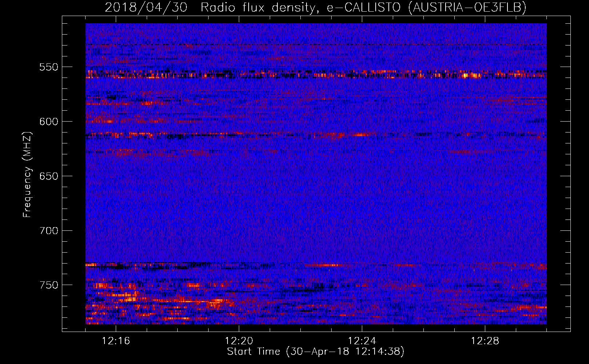Image resolution: width=589 pixels, height=364 pixels.
Task: Click the brightest yellow burst in the 558 MHz band
Action: pyautogui.click(x=465, y=76)
